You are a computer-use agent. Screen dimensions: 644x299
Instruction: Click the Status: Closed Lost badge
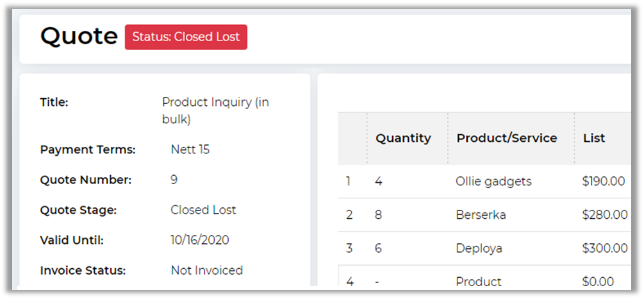(x=186, y=37)
